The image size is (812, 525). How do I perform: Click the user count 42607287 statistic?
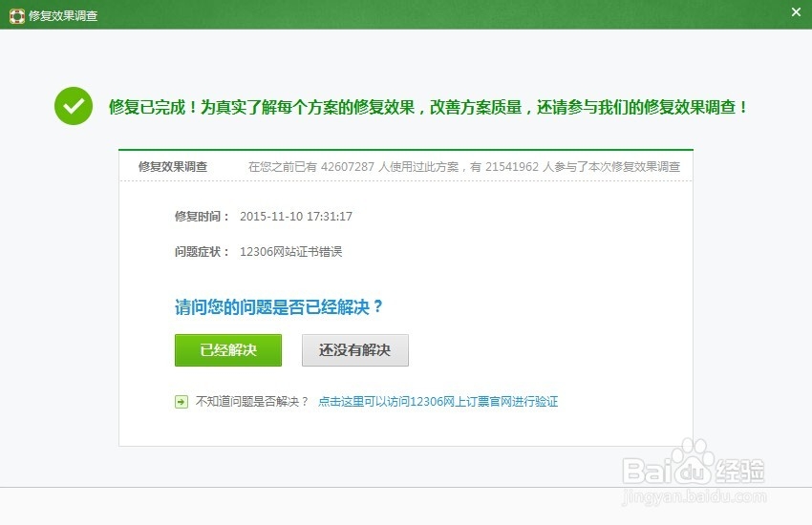(348, 166)
